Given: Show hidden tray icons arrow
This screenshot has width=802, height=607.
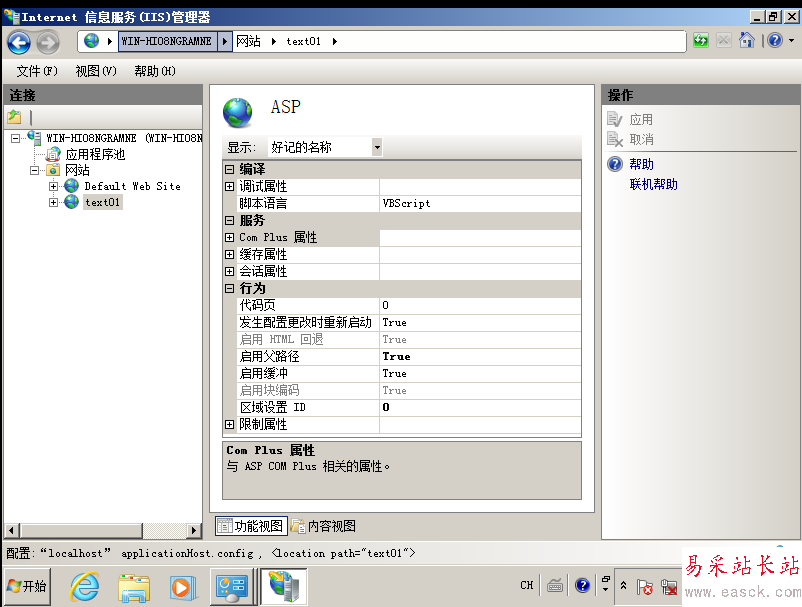Looking at the screenshot, I should pyautogui.click(x=623, y=585).
